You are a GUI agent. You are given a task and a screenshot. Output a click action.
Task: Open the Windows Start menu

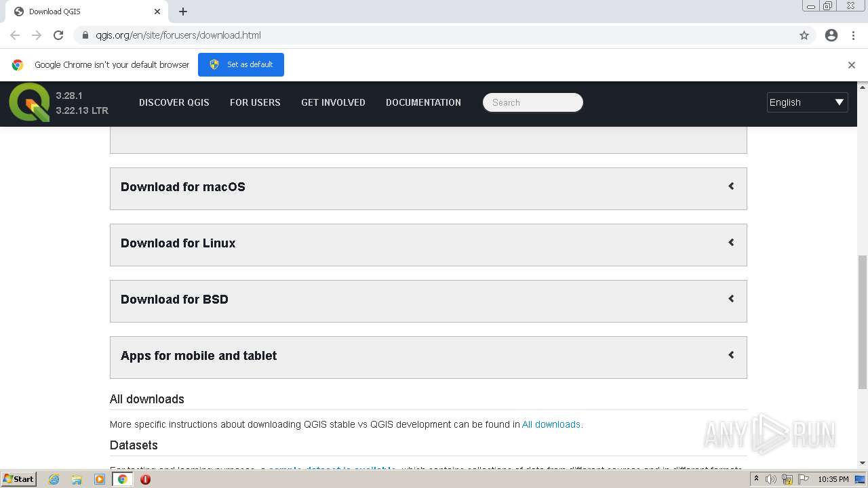[x=19, y=479]
